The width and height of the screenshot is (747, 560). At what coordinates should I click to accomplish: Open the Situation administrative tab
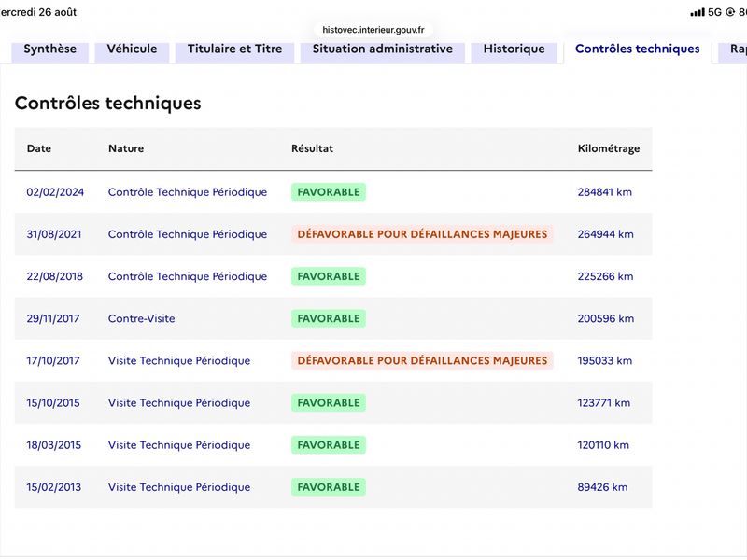tap(383, 49)
